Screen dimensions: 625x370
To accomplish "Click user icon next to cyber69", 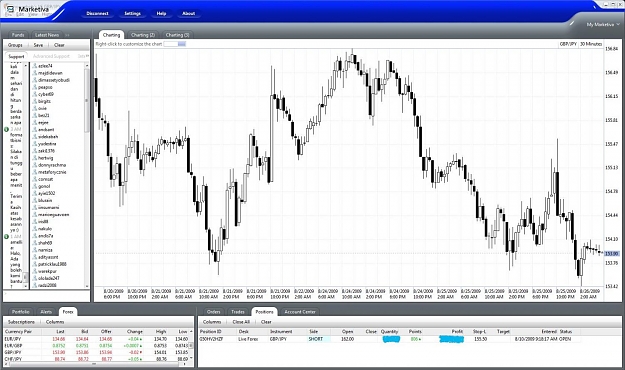I will (35, 94).
